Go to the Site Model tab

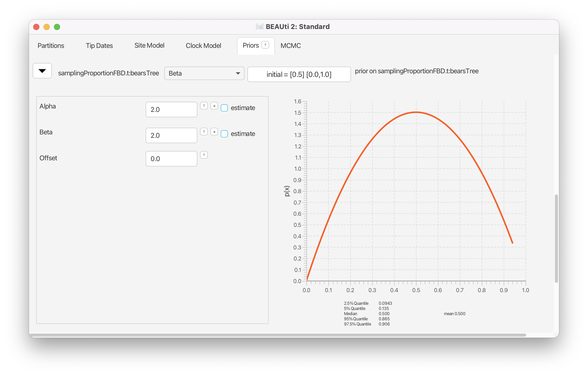point(149,46)
